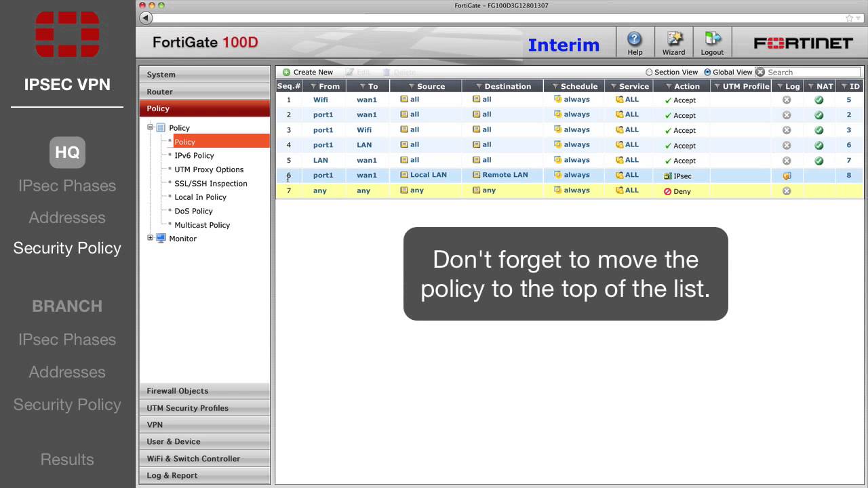
Task: Click the log disabled icon in row 1
Action: pyautogui.click(x=787, y=100)
